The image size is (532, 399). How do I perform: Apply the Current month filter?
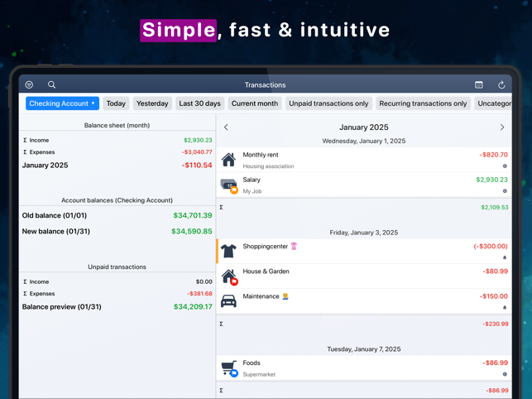[255, 103]
